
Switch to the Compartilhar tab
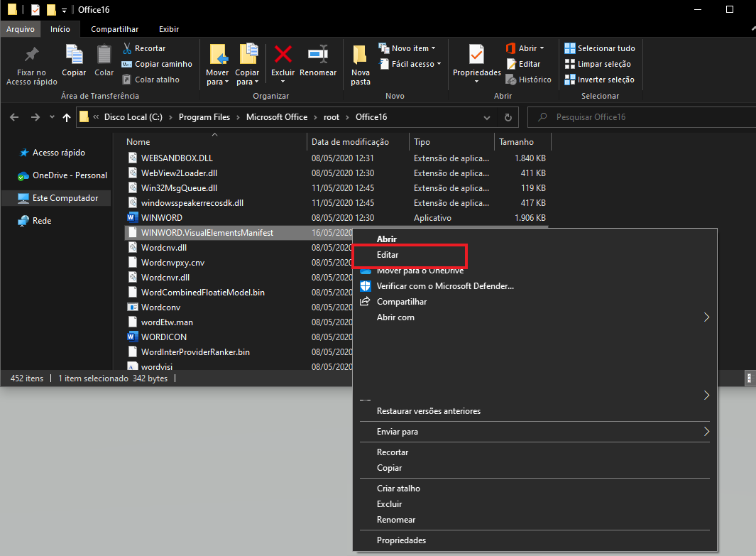(115, 29)
